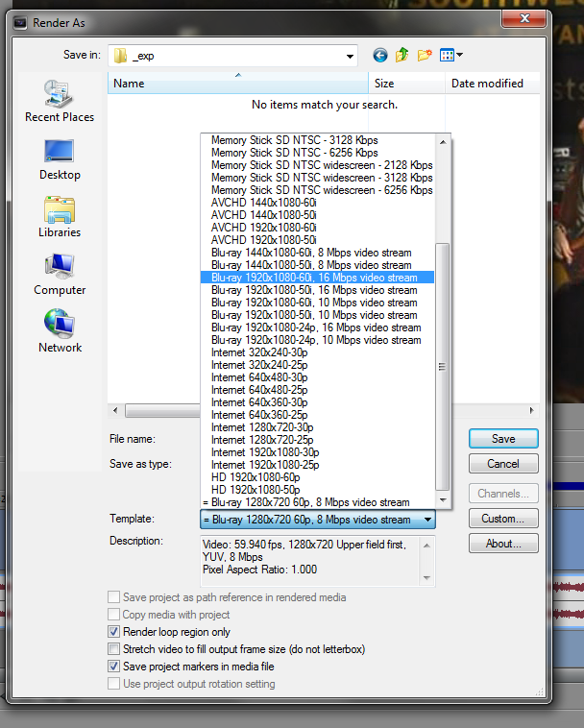Go to Desktop location
The image size is (584, 728).
coord(60,160)
